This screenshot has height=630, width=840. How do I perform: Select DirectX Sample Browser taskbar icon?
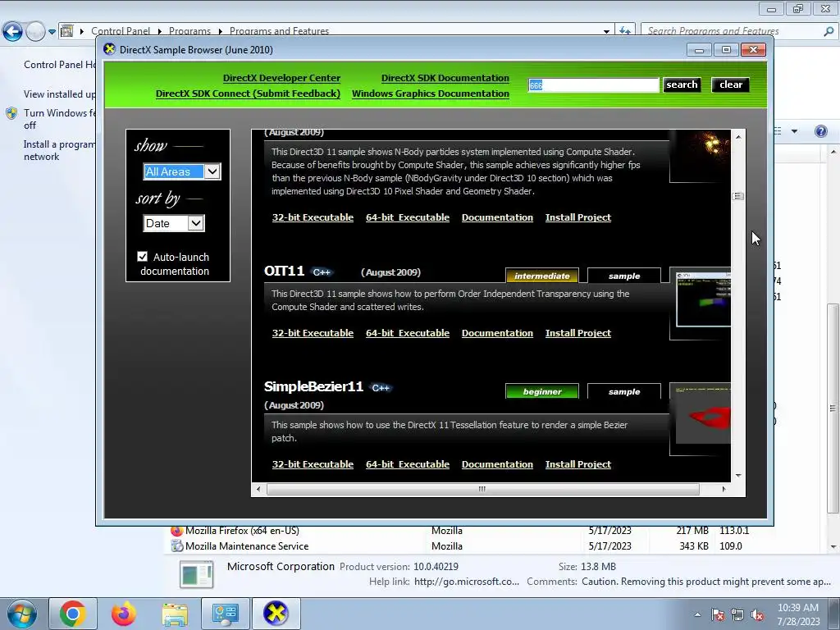(276, 614)
